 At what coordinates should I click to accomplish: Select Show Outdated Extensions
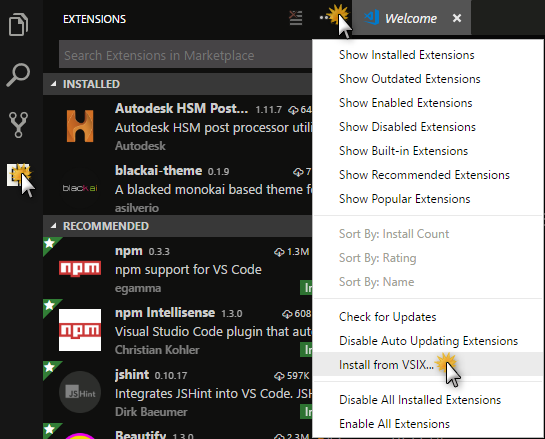coord(429,79)
